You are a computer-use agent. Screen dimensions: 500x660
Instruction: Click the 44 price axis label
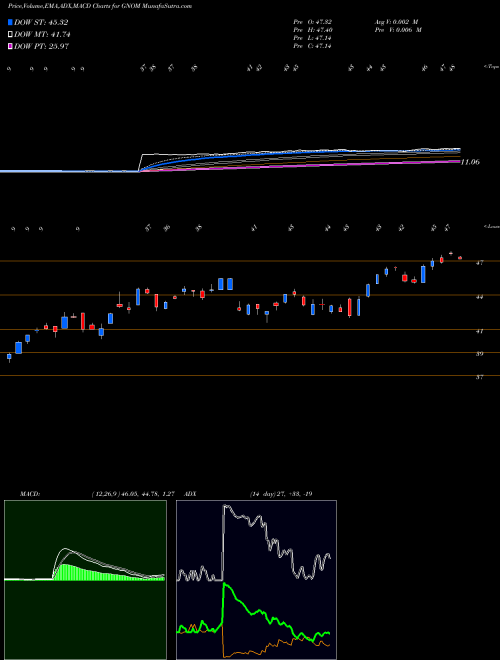point(479,296)
